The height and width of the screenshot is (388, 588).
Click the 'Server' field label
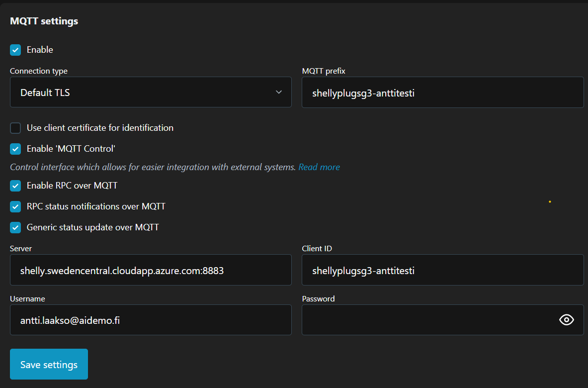21,249
